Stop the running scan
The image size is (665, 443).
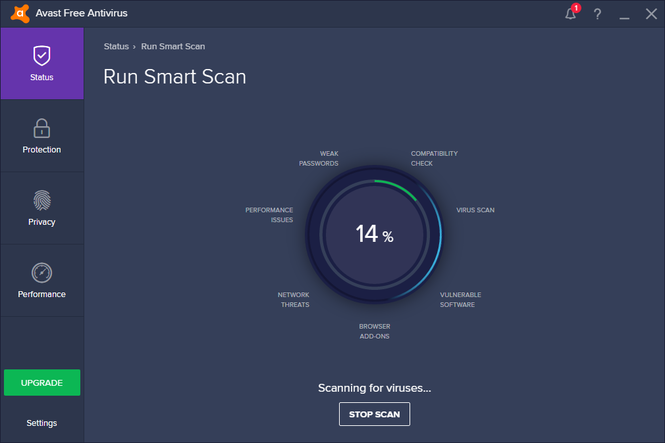(374, 414)
